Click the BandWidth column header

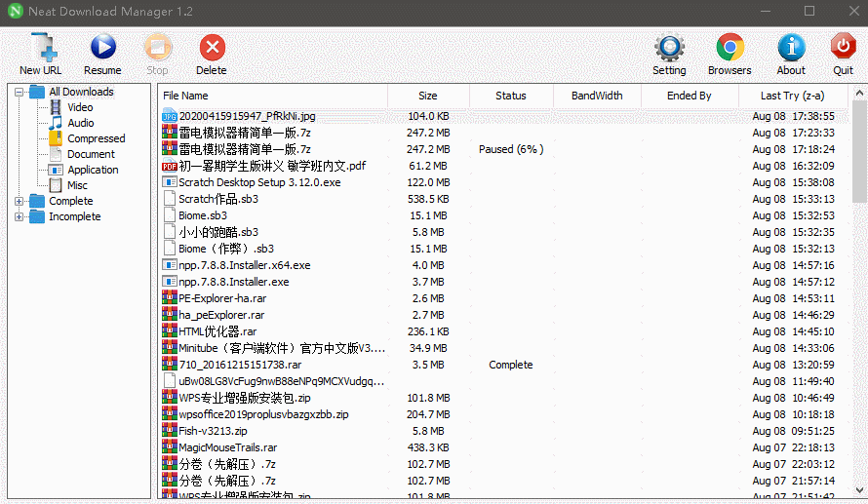(x=597, y=96)
